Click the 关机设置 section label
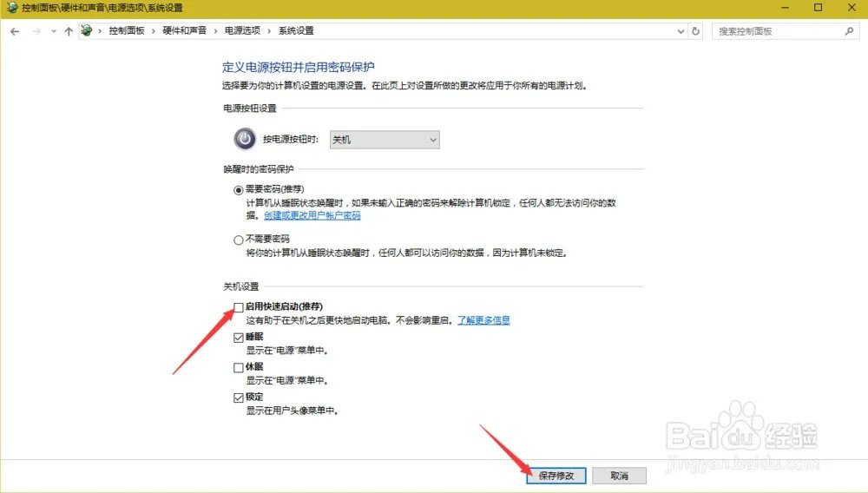Screen dimensions: 868x493 240,286
